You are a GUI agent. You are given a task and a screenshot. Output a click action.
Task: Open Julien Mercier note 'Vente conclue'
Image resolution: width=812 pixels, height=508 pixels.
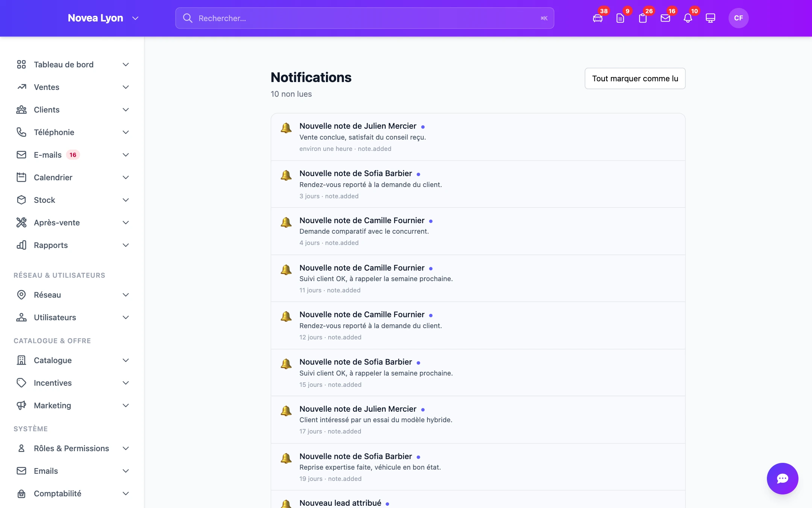(x=478, y=137)
